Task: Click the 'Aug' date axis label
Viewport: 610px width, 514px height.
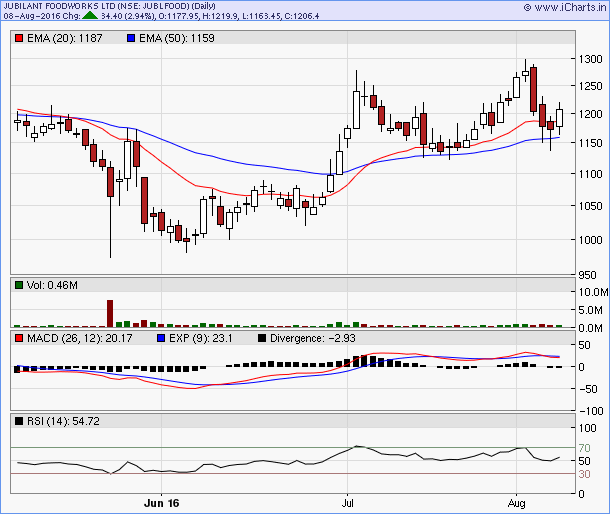Action: (516, 503)
